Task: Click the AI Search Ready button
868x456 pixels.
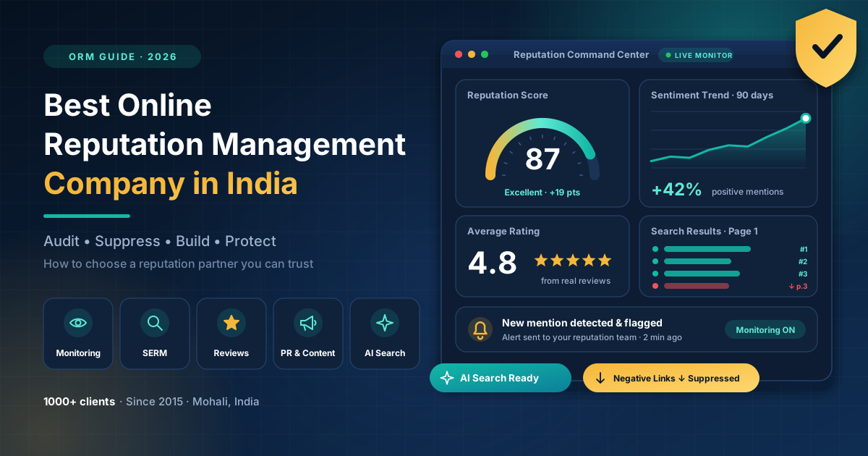Action: pyautogui.click(x=501, y=378)
